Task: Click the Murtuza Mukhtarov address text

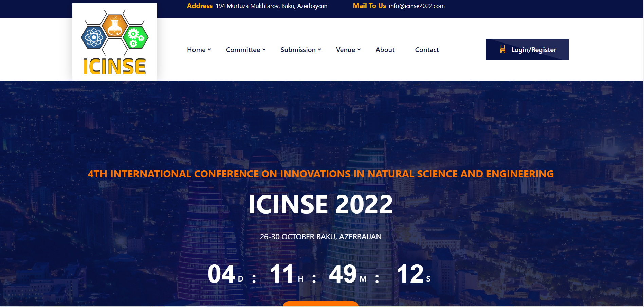Action: pyautogui.click(x=271, y=6)
